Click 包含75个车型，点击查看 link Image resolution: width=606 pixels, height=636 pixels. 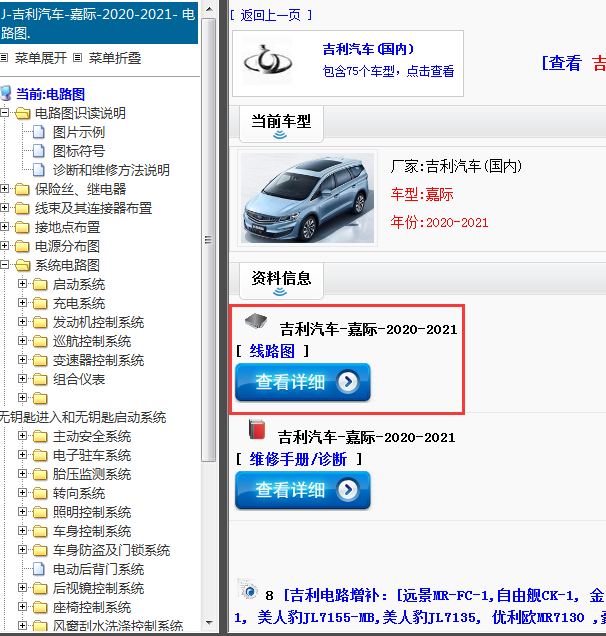point(388,71)
